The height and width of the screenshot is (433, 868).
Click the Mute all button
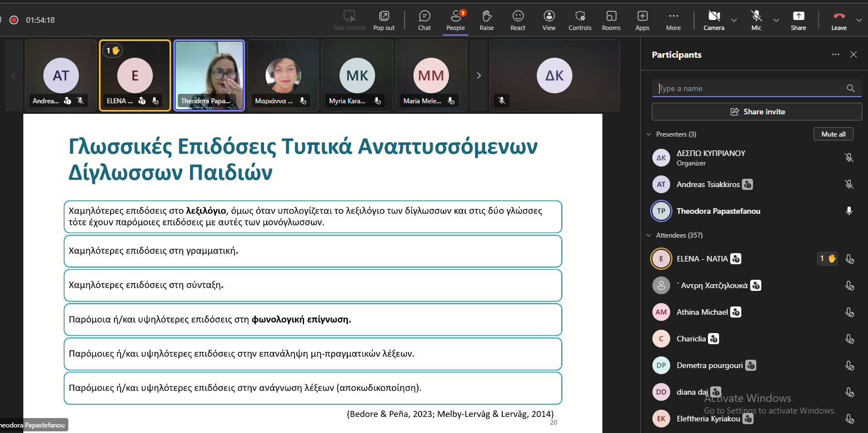[x=833, y=134]
